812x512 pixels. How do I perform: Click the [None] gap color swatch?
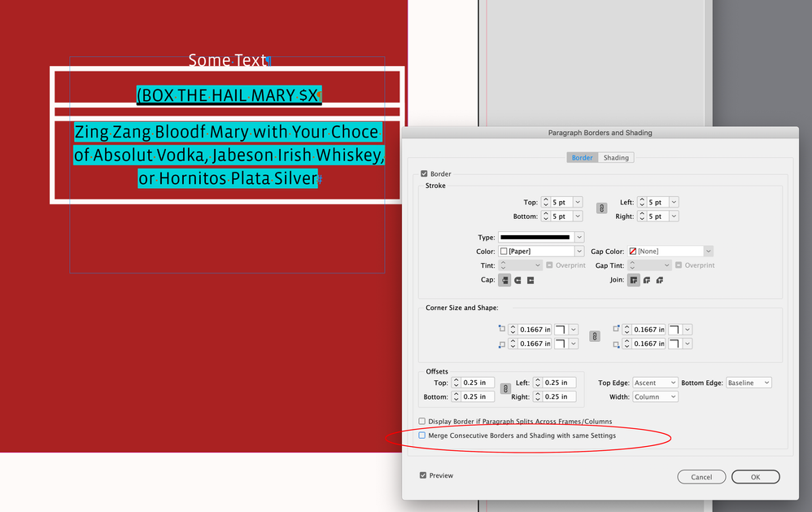pyautogui.click(x=633, y=252)
